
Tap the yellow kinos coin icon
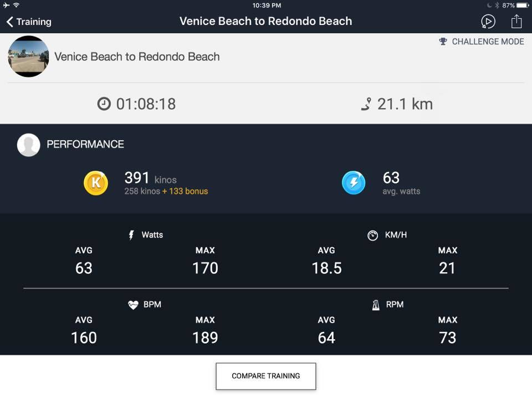[96, 183]
